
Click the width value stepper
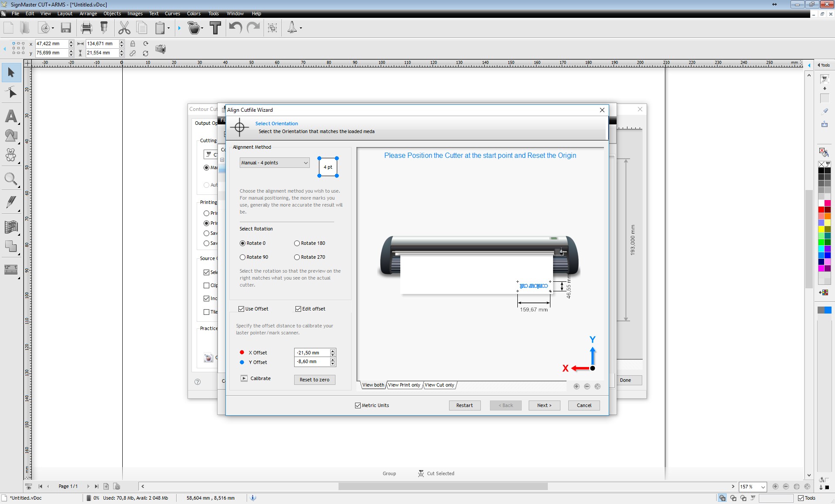(121, 43)
